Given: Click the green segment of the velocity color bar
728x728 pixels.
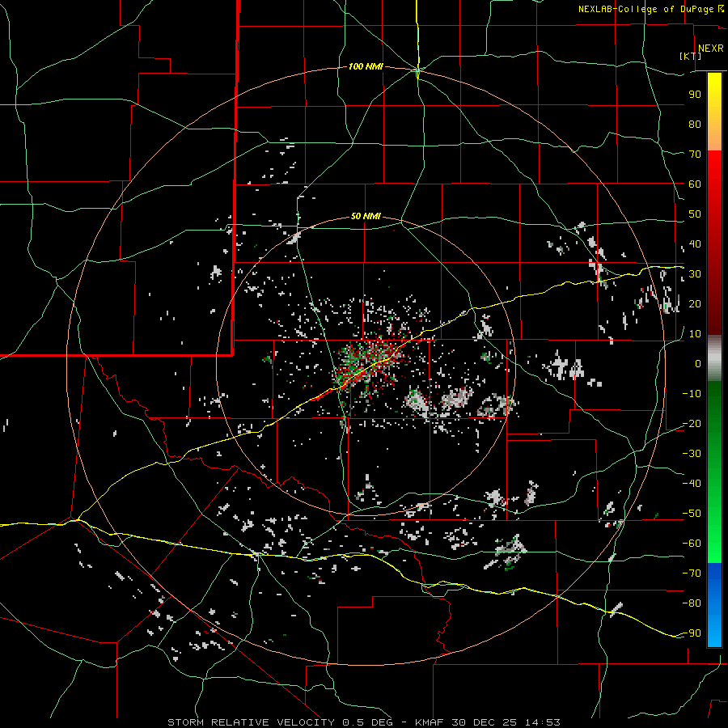Looking at the screenshot, I should click(714, 472).
